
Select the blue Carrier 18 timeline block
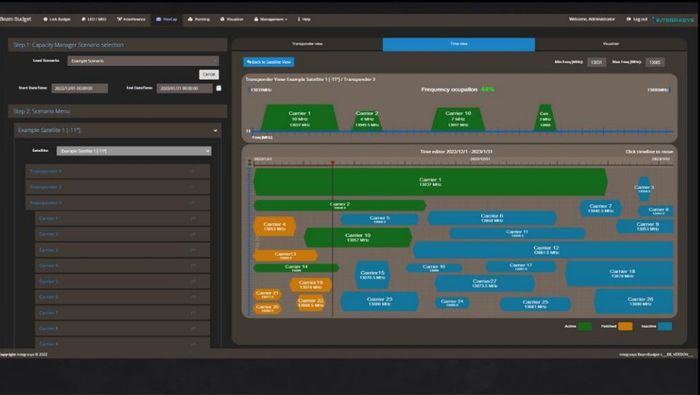(620, 274)
